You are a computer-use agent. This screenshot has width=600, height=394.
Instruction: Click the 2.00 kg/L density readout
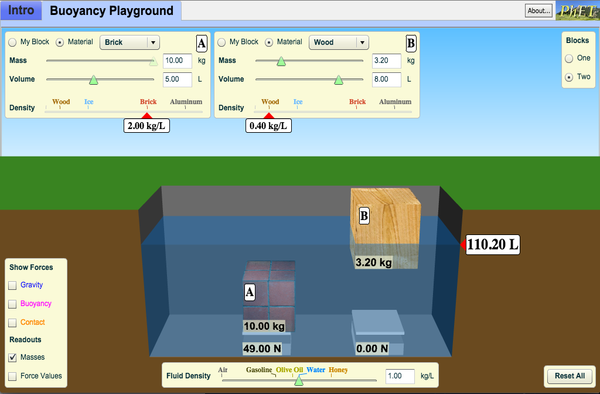147,126
